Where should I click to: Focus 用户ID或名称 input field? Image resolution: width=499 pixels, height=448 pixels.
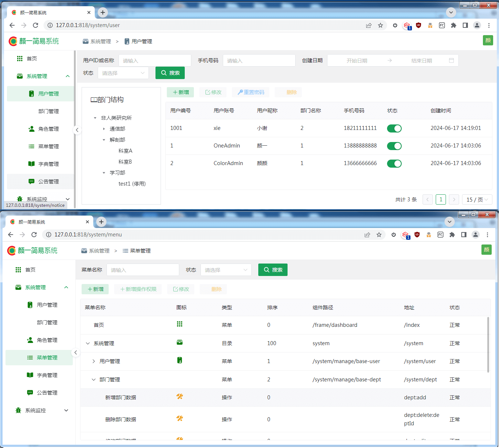(x=155, y=60)
